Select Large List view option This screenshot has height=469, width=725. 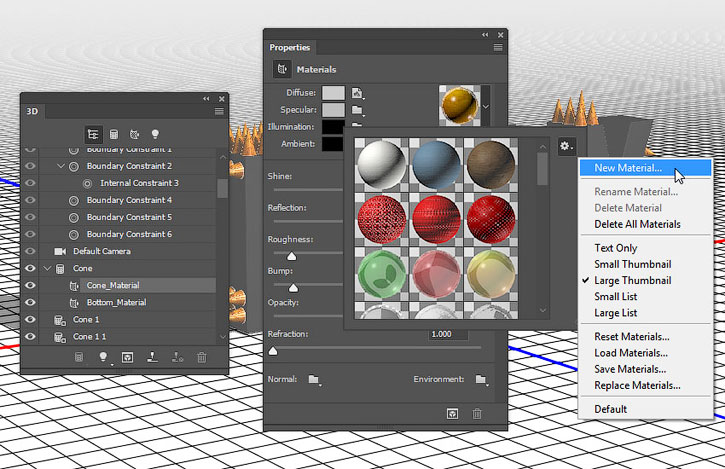pyautogui.click(x=615, y=313)
